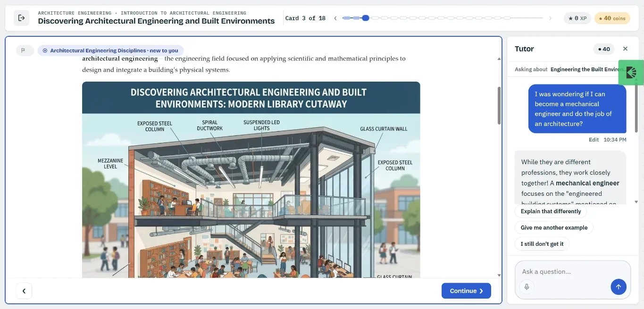Click the 'Tutor' panel heading
Image resolution: width=644 pixels, height=309 pixels.
pyautogui.click(x=524, y=49)
